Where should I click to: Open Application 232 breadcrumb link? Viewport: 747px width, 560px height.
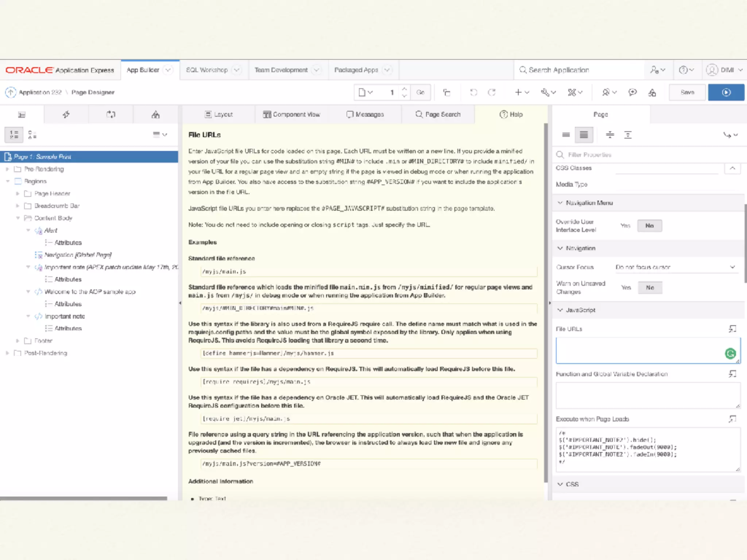40,92
